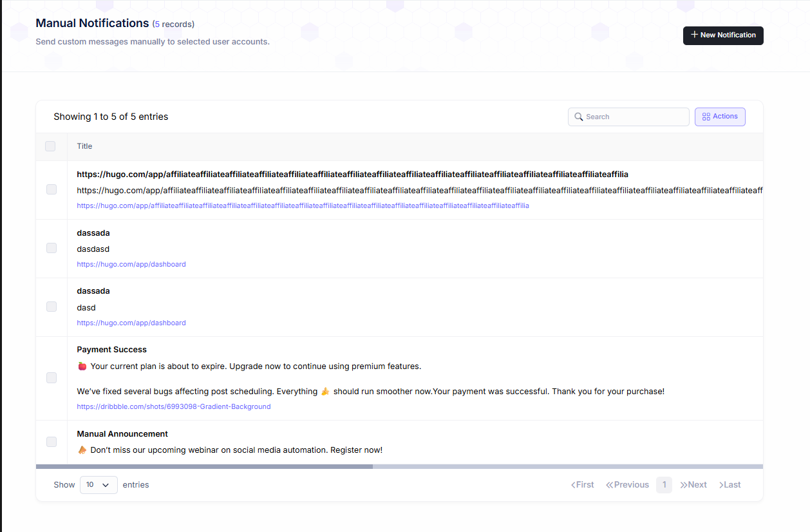Click the horizontal table scrollbar
The image size is (810, 532).
coord(204,466)
